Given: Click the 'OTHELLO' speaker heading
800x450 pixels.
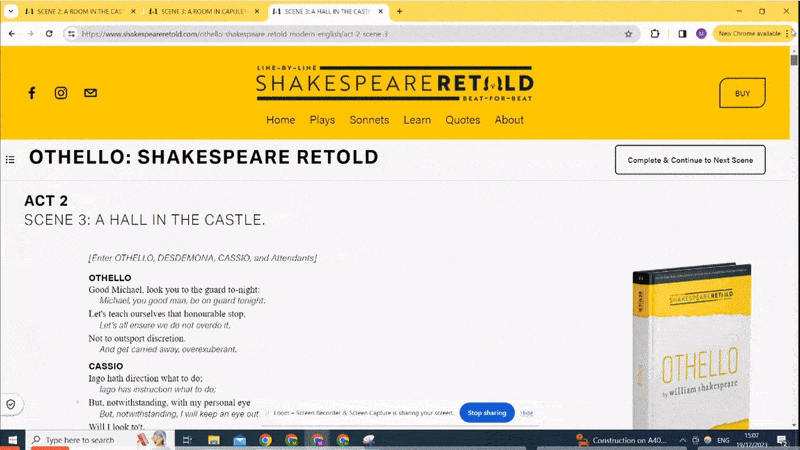Looking at the screenshot, I should click(x=110, y=278).
